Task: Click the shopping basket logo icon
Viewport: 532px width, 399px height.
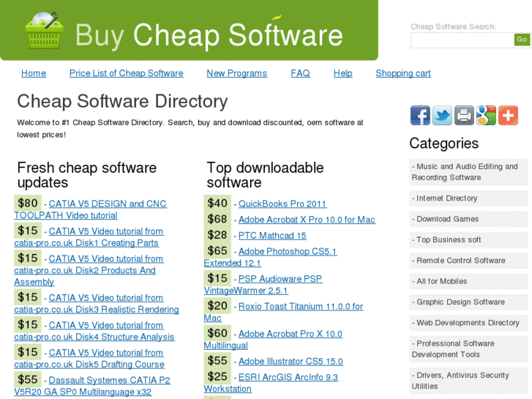Action: (44, 31)
